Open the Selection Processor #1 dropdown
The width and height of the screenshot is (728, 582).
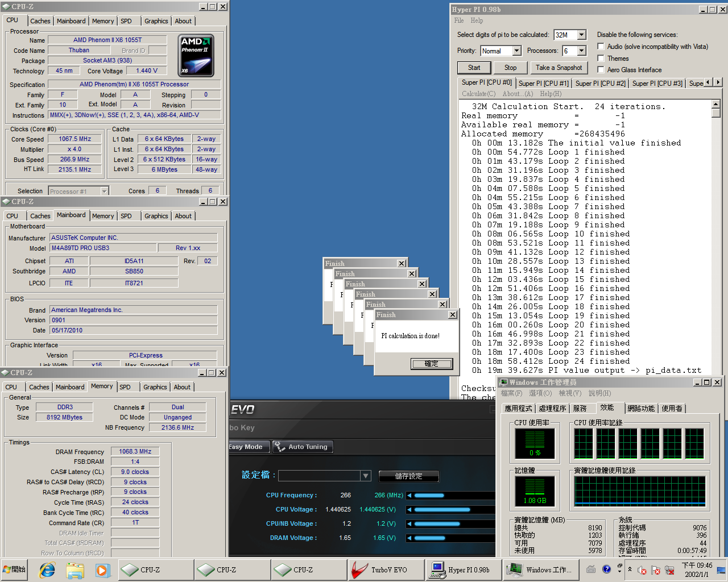[x=104, y=191]
